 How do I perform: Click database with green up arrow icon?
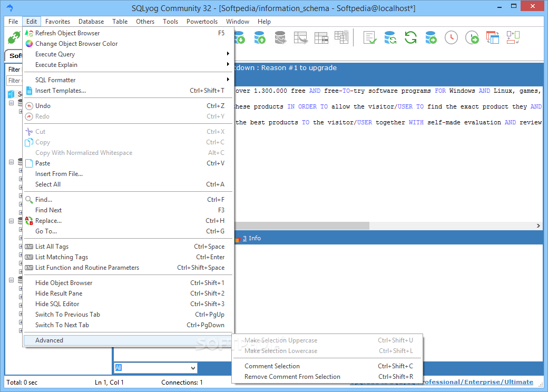coord(260,37)
